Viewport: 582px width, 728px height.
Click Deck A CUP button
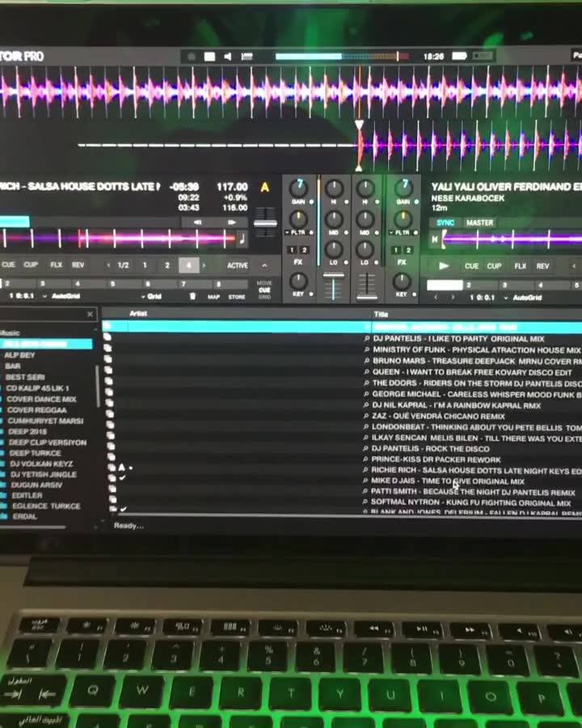click(x=31, y=265)
